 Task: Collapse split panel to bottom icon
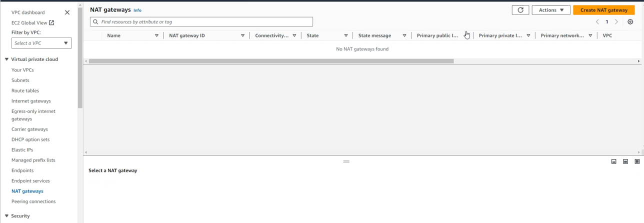point(613,161)
